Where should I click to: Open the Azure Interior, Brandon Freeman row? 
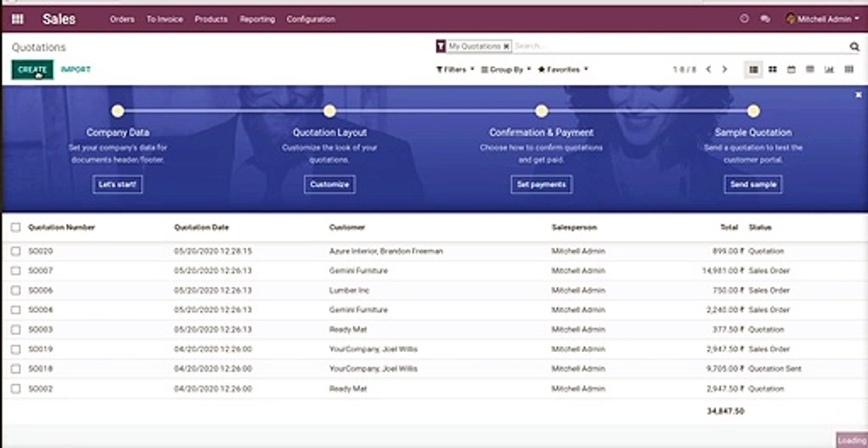point(434,251)
